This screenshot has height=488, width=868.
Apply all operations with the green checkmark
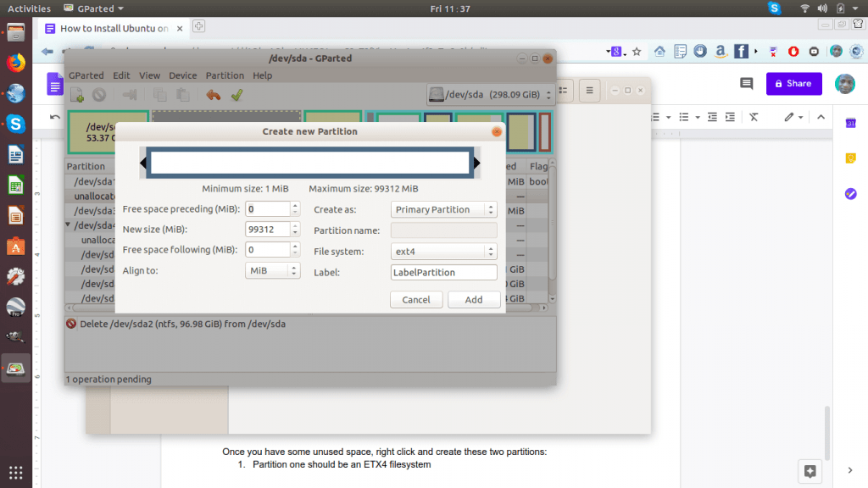(236, 95)
